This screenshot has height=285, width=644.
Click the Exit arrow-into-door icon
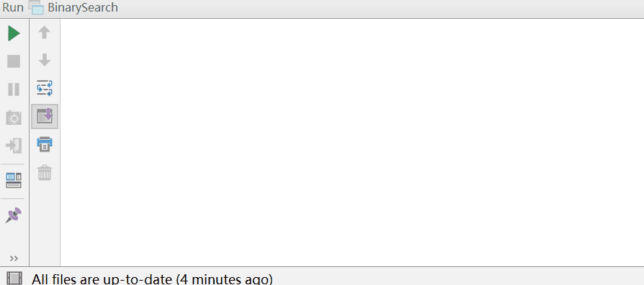click(14, 146)
